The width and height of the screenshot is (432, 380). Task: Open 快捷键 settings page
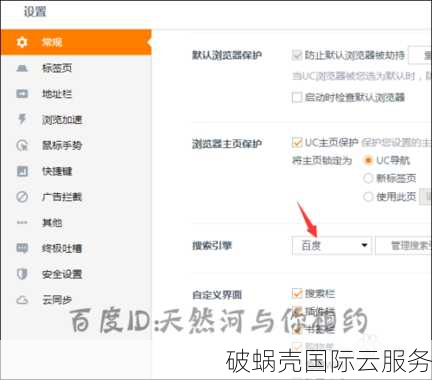pyautogui.click(x=76, y=171)
